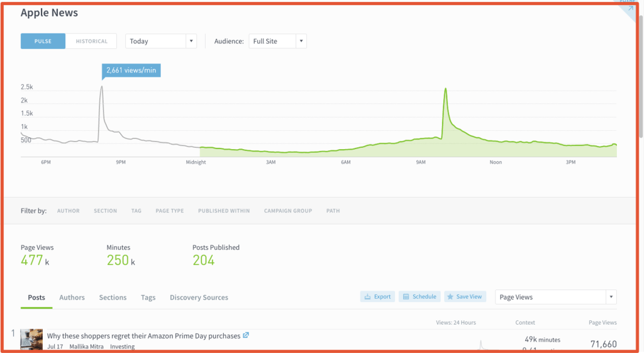Switch to the Discovery Sources tab

tap(199, 298)
